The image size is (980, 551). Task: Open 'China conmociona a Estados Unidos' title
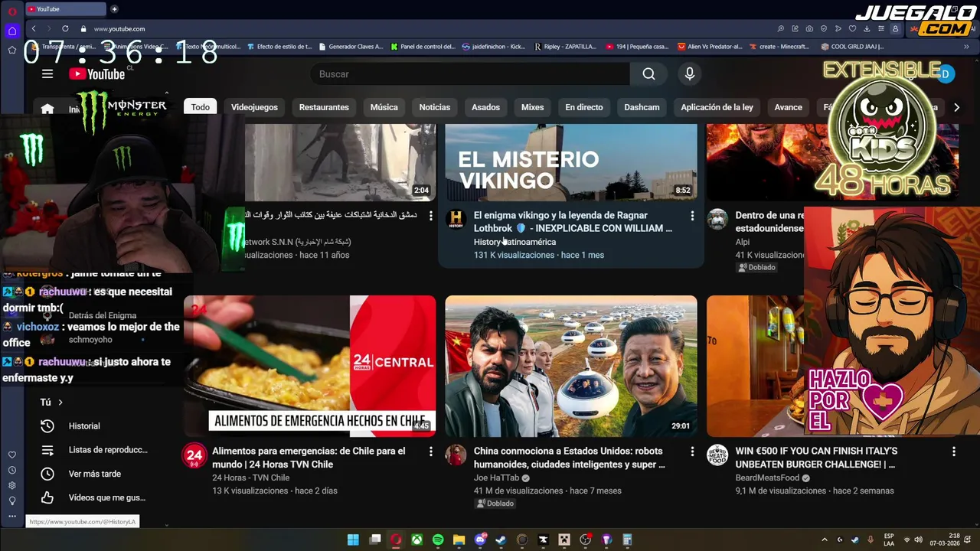pyautogui.click(x=570, y=458)
